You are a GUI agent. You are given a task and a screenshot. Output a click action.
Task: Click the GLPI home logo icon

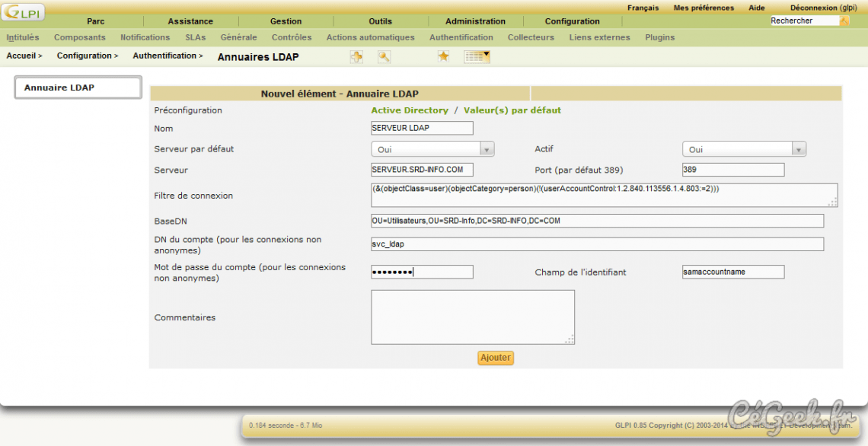pos(23,11)
